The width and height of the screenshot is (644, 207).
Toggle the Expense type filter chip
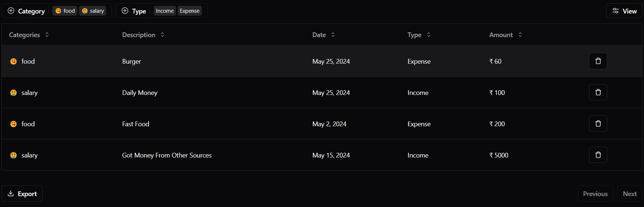[190, 11]
